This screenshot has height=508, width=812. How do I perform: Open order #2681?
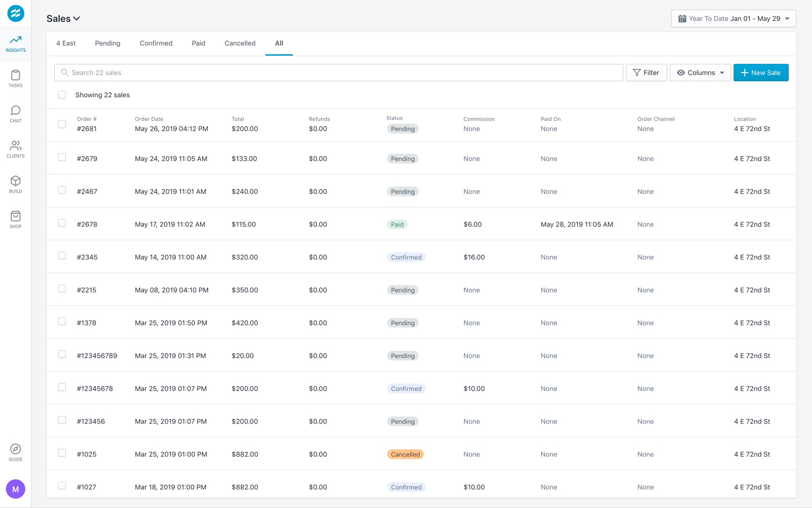tap(87, 129)
